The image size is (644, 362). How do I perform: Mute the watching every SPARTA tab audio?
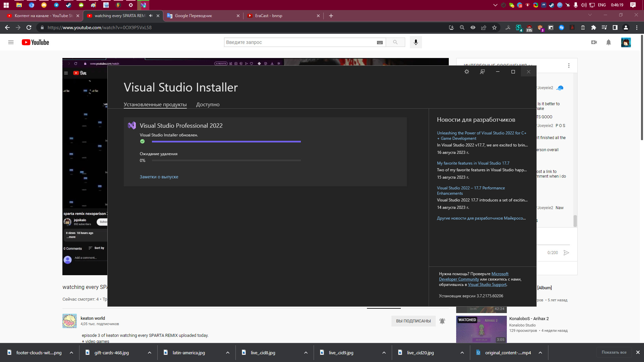(x=151, y=16)
